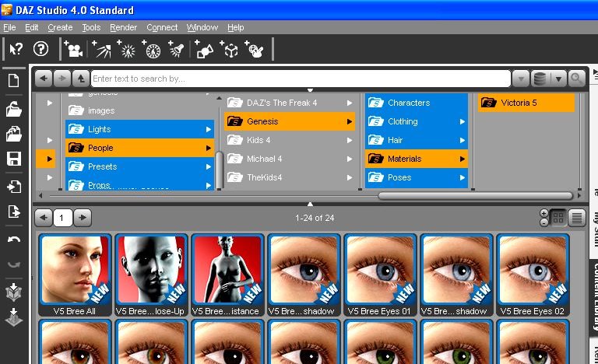Image resolution: width=598 pixels, height=364 pixels.
Task: Open the images folder
Action: (139, 110)
